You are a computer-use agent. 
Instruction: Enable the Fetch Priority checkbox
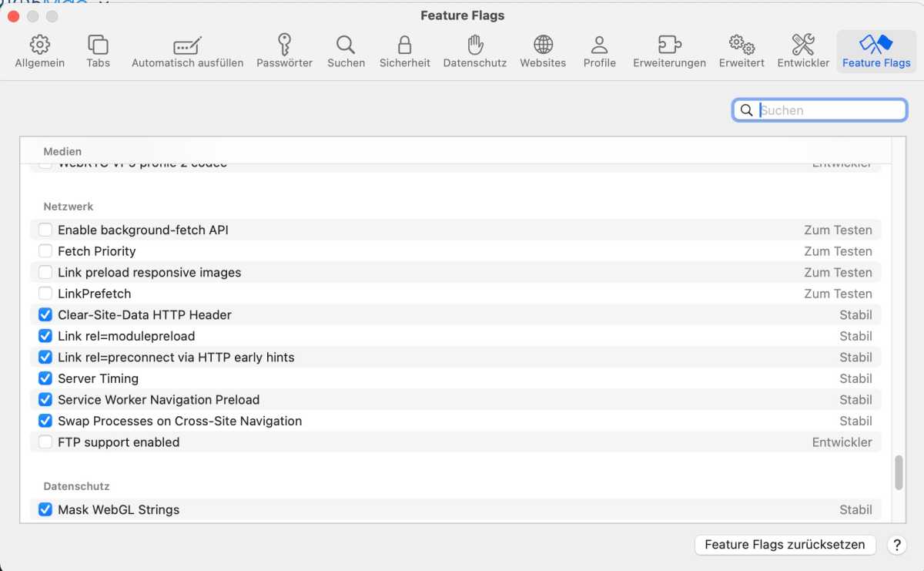(45, 251)
